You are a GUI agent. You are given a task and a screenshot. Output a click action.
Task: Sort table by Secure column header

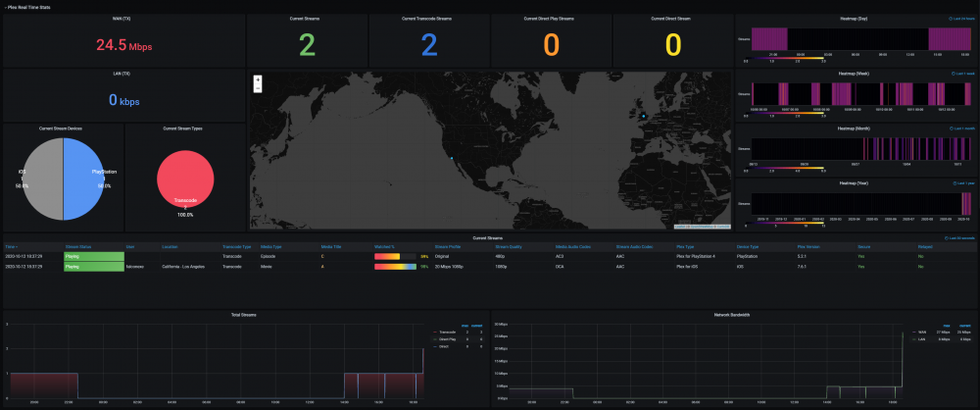tap(863, 246)
